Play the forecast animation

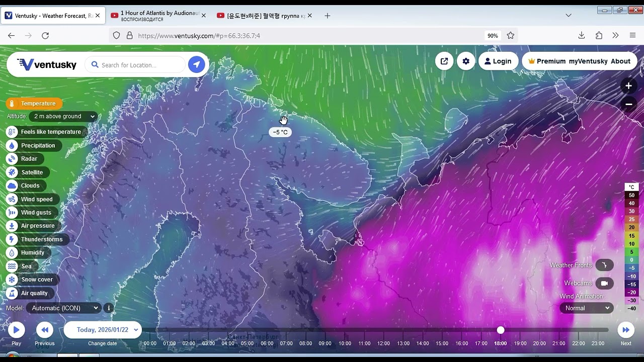click(16, 330)
